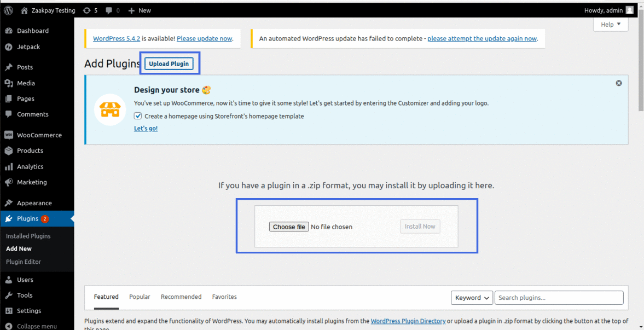The image size is (644, 330).
Task: Click the Collapse menu arrow icon
Action: 9,326
